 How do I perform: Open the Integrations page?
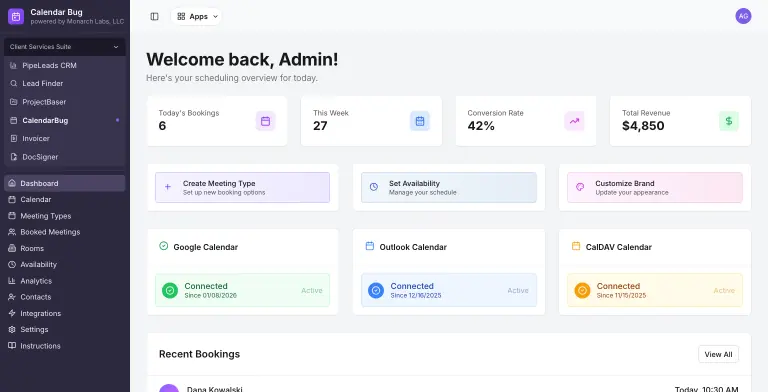click(65, 313)
